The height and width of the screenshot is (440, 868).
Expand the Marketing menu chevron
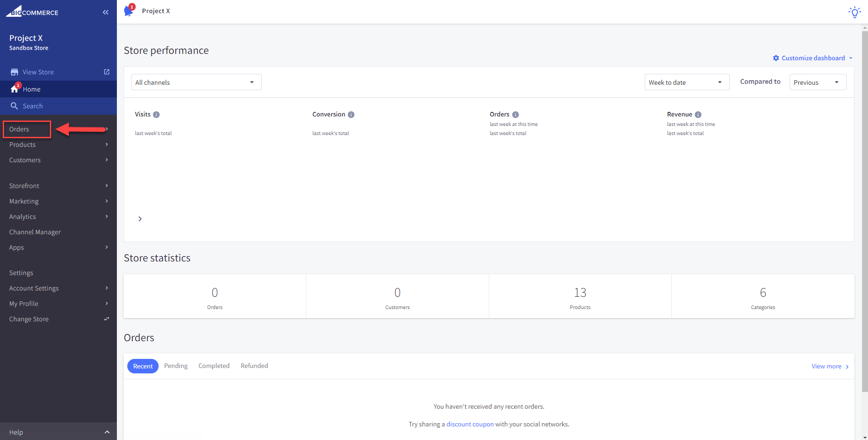[x=106, y=201]
